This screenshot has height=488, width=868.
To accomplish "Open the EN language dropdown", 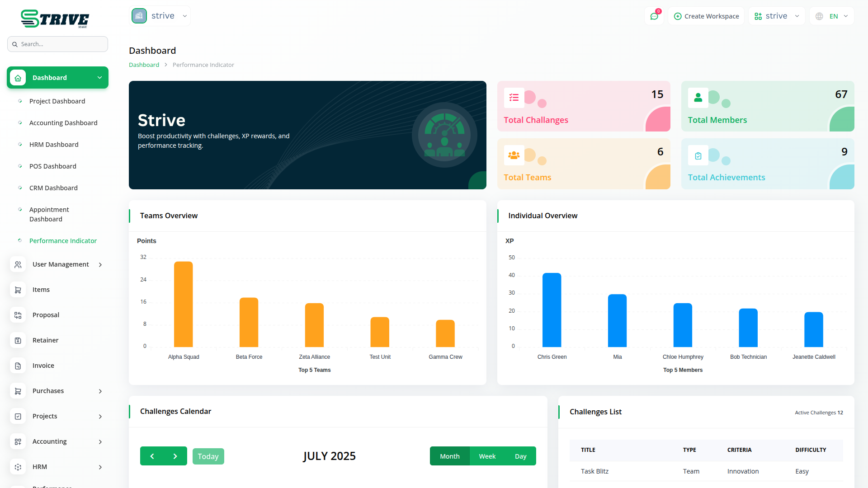I will pyautogui.click(x=832, y=16).
